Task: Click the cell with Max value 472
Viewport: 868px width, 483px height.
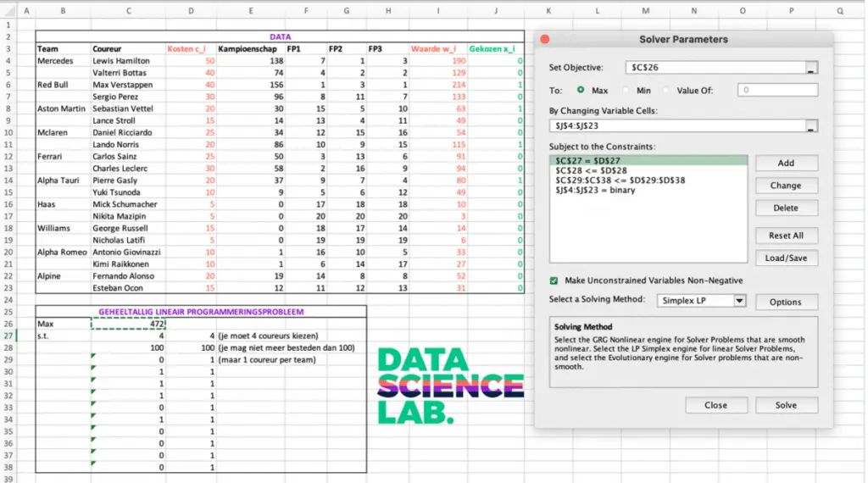Action: point(129,324)
